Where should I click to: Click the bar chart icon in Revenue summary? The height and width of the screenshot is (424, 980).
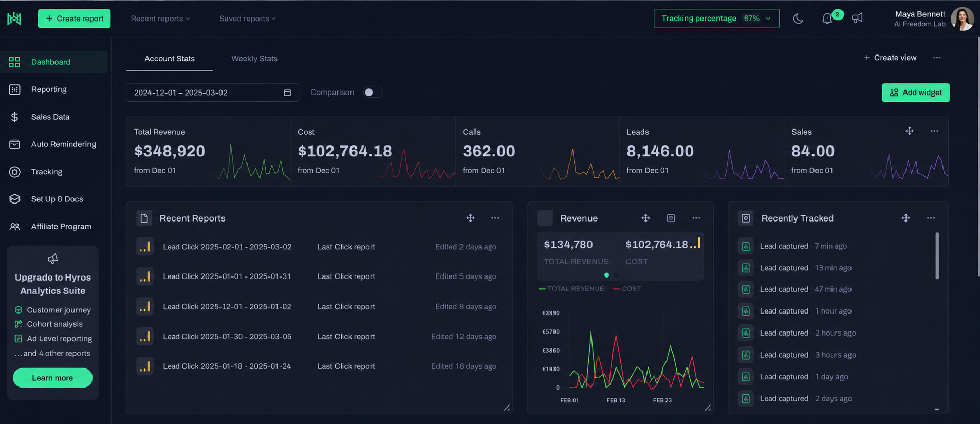pyautogui.click(x=695, y=244)
